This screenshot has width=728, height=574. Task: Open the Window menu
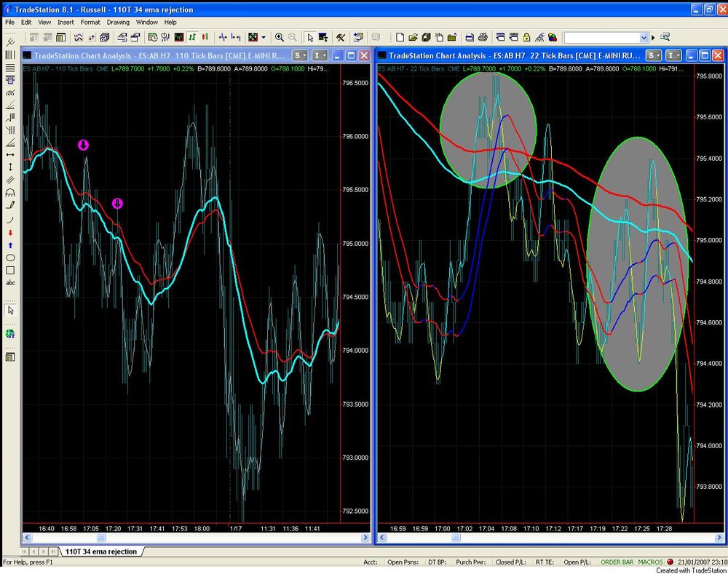click(147, 22)
